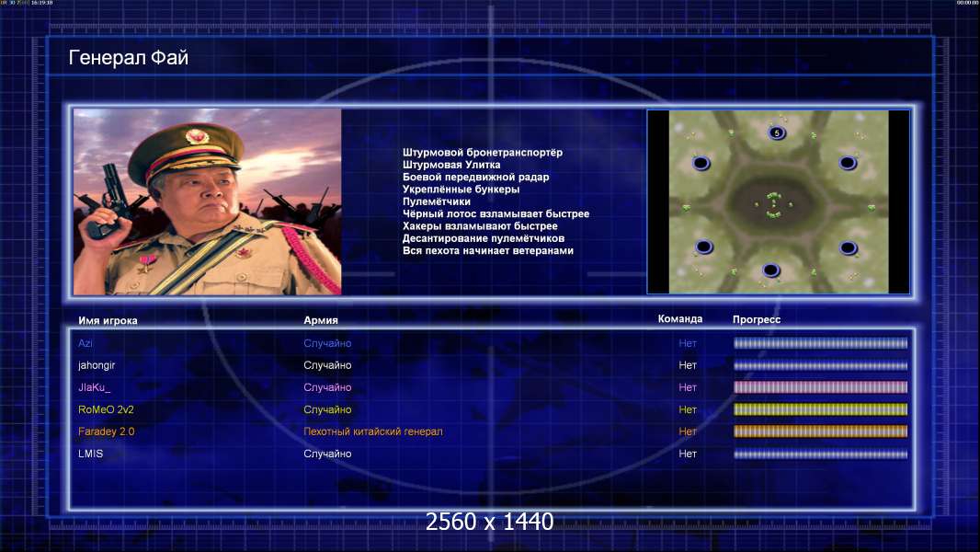
Task: Select the lower-left start marker on minimap
Action: coord(704,247)
